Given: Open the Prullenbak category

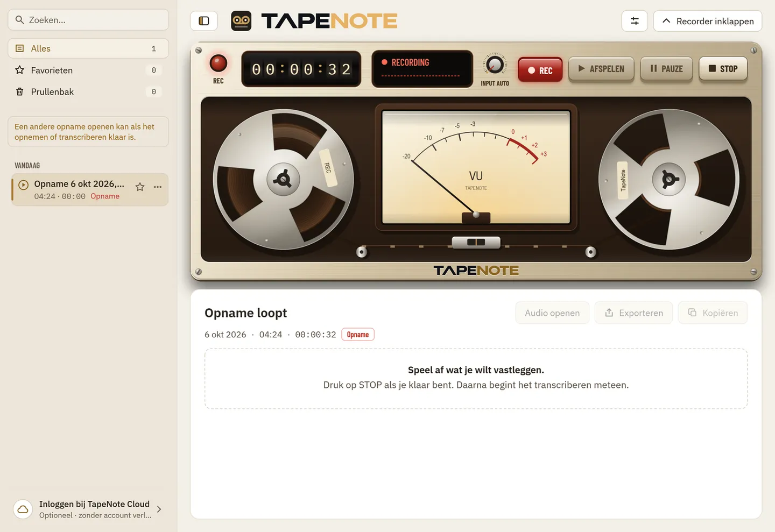Looking at the screenshot, I should click(88, 91).
